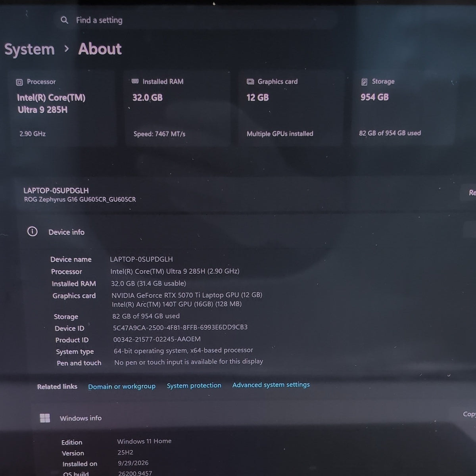Select the 32.0 GB (31.4 GB usable) text
476x476 pixels.
pos(148,284)
